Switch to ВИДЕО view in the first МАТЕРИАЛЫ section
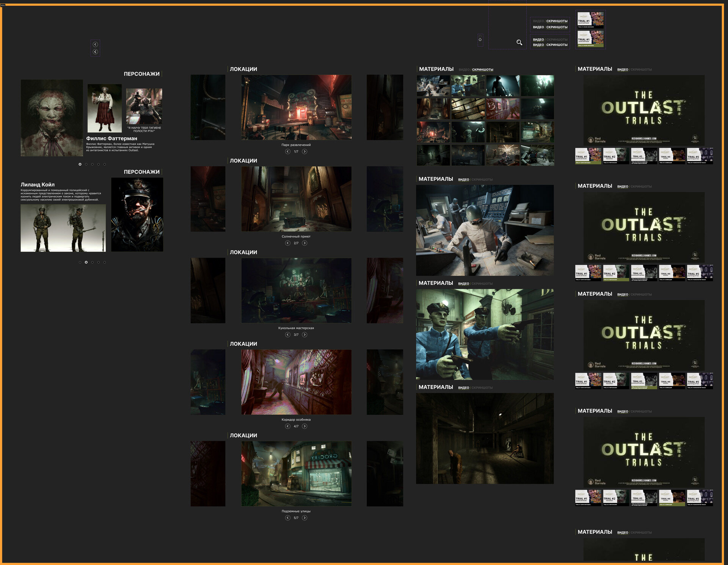Screen dimensions: 728x565 (463, 69)
